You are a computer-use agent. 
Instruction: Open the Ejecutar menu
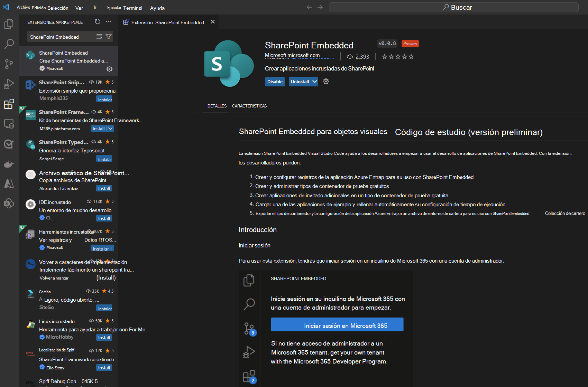tap(114, 7)
